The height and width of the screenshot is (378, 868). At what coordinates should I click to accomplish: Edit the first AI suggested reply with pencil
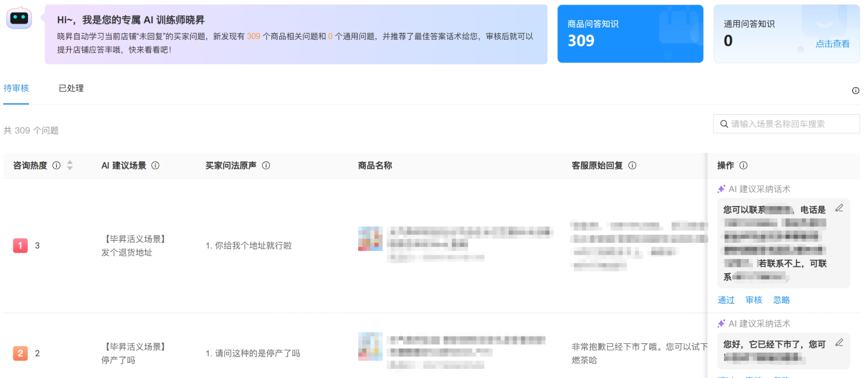[x=839, y=208]
